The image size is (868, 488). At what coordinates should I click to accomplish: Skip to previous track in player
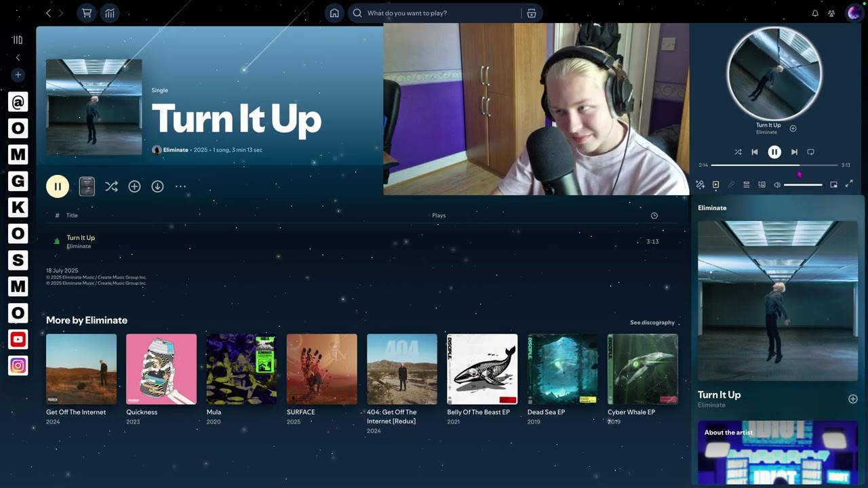(754, 152)
